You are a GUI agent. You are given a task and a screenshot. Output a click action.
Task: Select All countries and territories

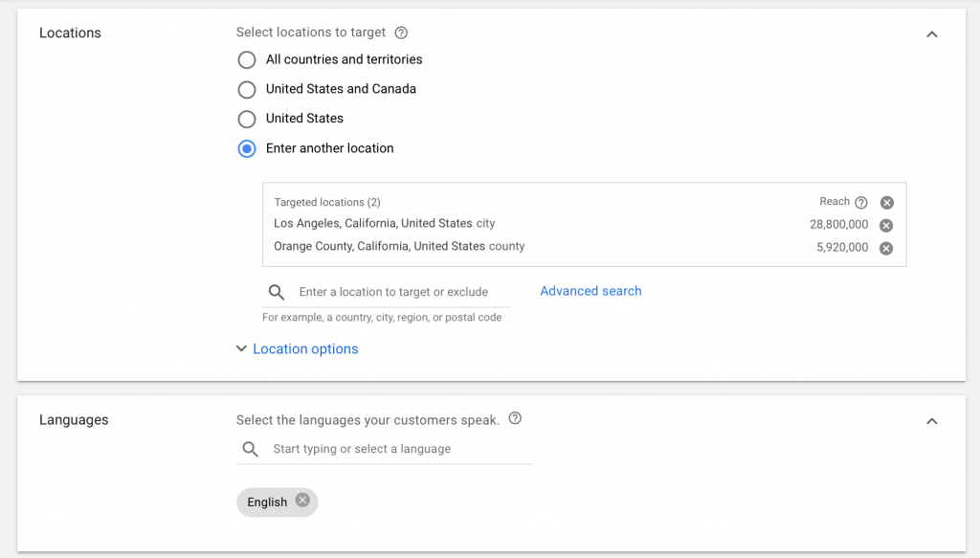246,59
